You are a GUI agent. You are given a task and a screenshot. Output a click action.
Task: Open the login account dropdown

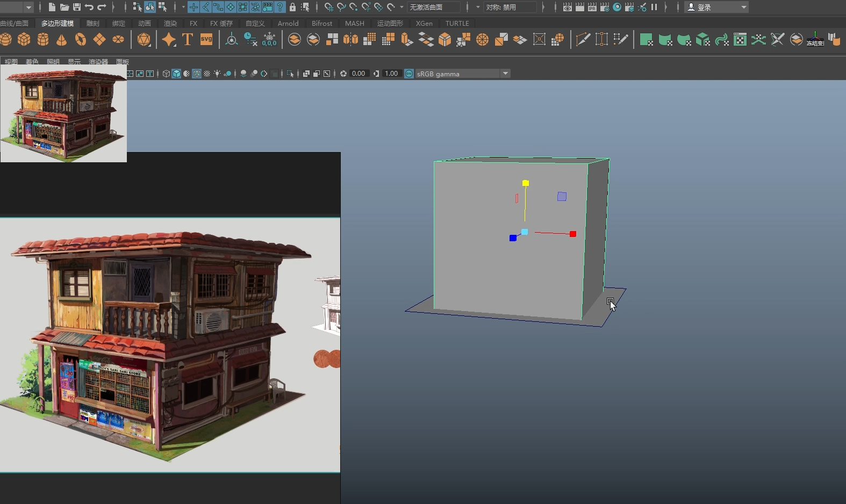[x=717, y=7]
